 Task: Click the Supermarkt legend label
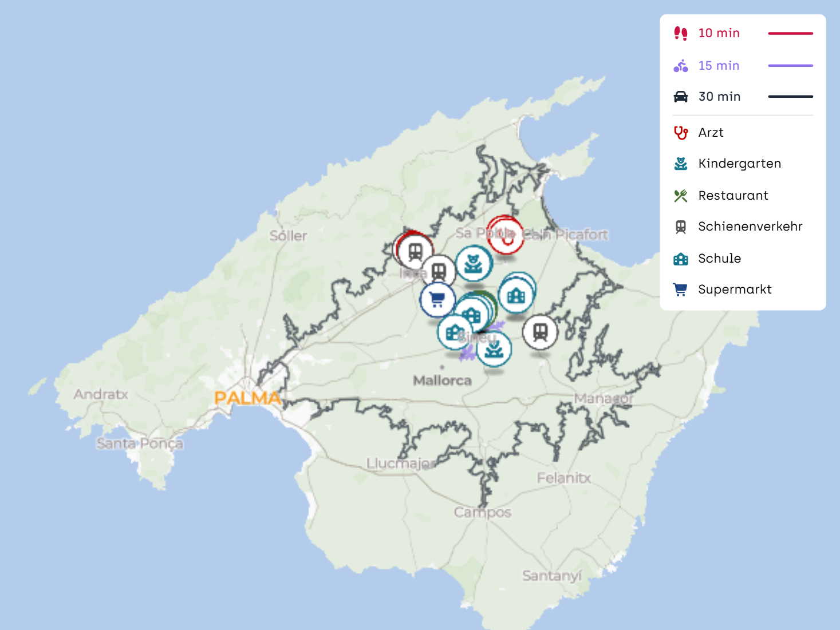tap(735, 290)
